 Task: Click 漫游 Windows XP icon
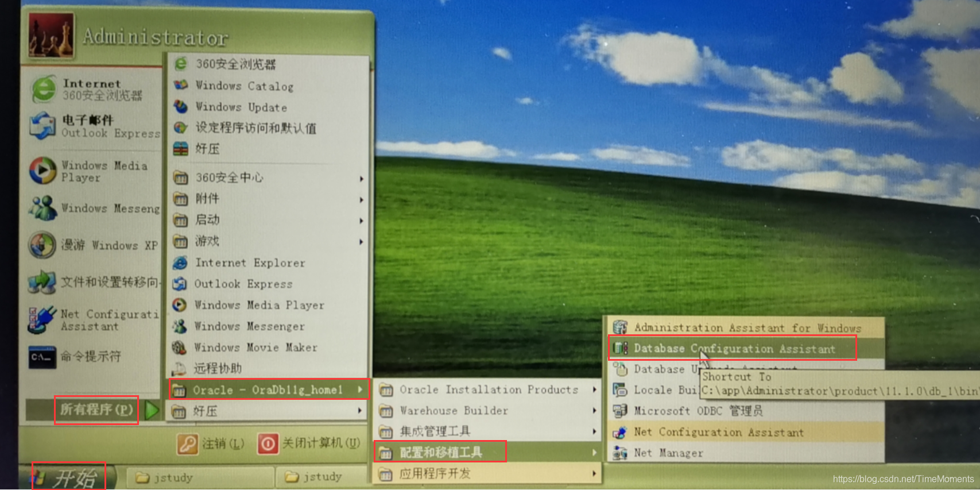[x=42, y=245]
